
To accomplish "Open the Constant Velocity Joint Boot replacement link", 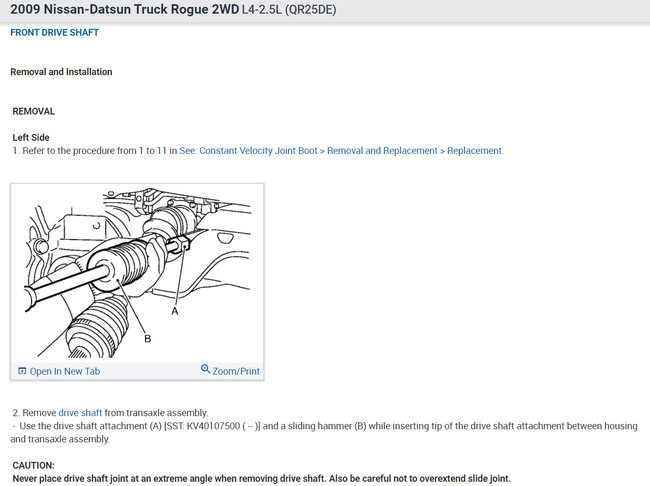I will pyautogui.click(x=341, y=151).
